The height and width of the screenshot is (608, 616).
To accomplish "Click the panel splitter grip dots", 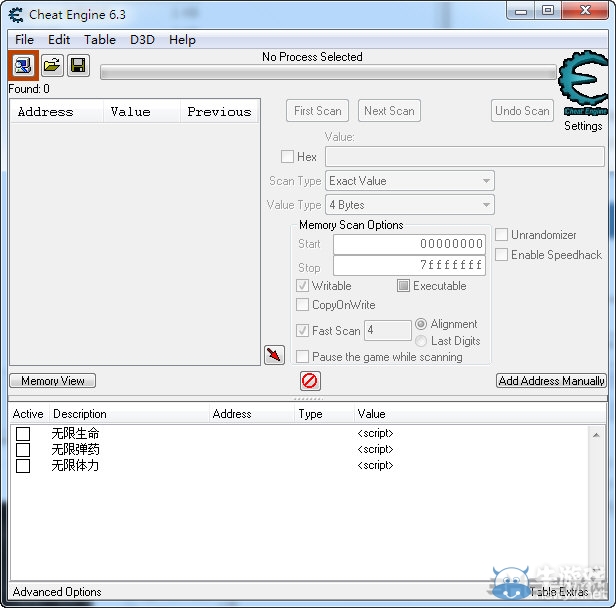I will tap(308, 399).
